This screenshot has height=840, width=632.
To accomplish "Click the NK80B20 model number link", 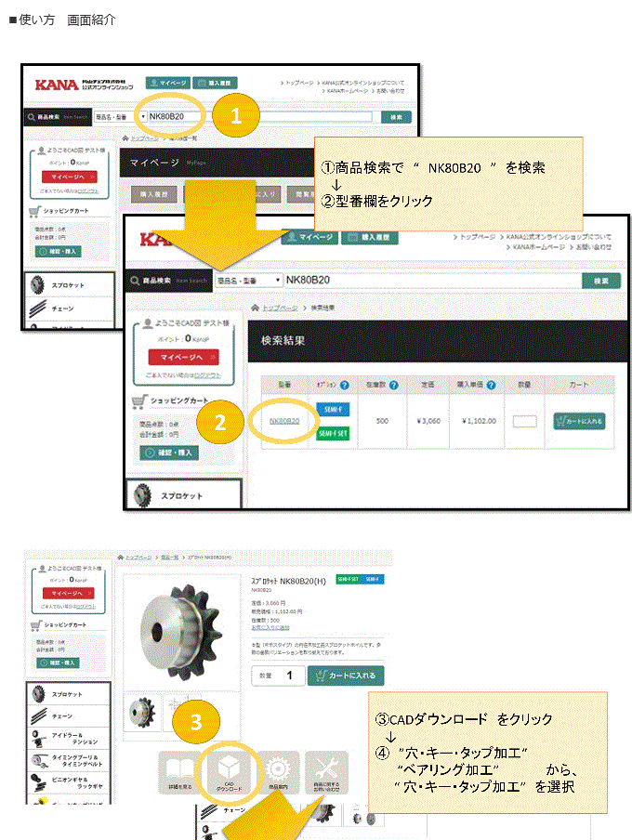I will (284, 421).
